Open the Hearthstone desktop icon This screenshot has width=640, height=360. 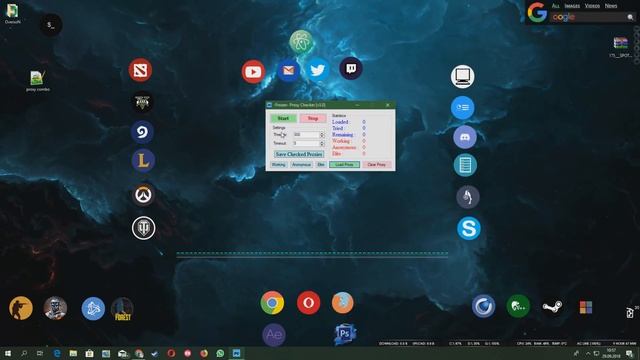[x=142, y=132]
